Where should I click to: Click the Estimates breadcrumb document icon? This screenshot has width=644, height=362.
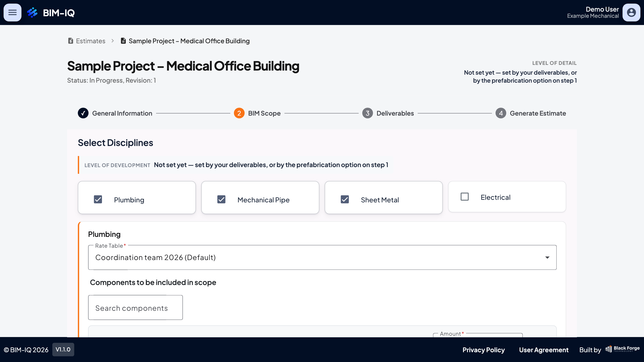point(71,41)
